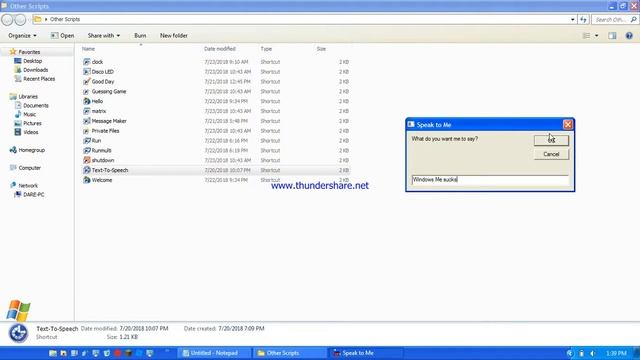Click the taskbar clock
The width and height of the screenshot is (640, 360).
[x=616, y=353]
